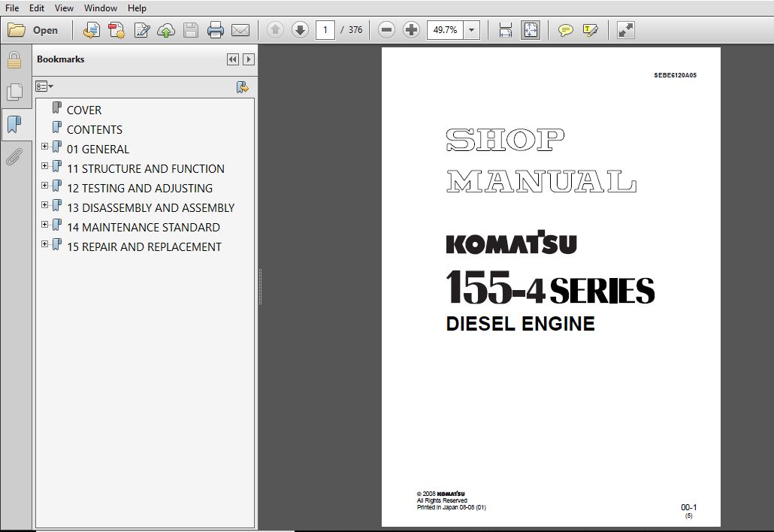
Task: Toggle the Bookmarks panel icon
Action: coord(14,125)
